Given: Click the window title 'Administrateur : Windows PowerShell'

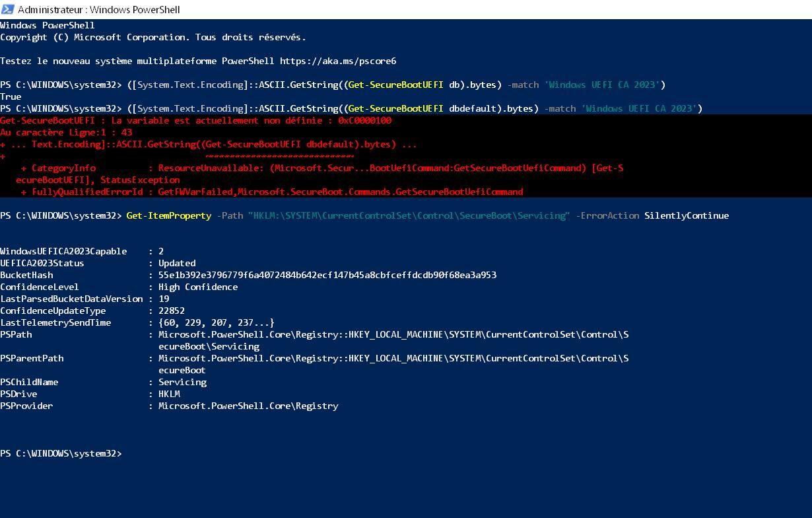Looking at the screenshot, I should tap(99, 9).
